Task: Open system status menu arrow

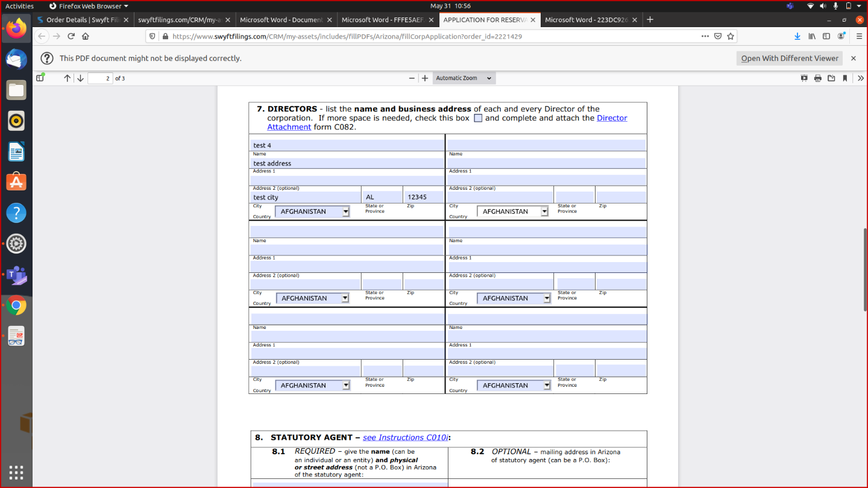Action: pyautogui.click(x=858, y=6)
